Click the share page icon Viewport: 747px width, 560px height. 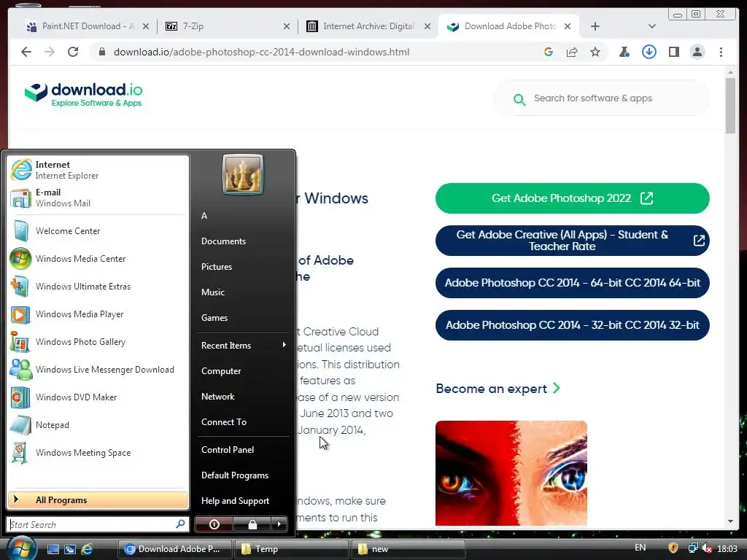(x=572, y=52)
